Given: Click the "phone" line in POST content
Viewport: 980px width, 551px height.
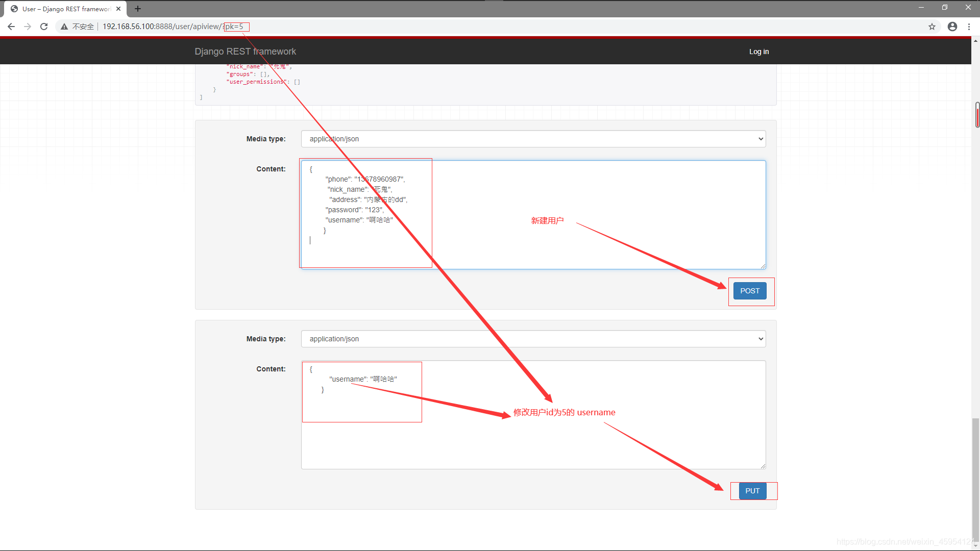Looking at the screenshot, I should (x=365, y=179).
